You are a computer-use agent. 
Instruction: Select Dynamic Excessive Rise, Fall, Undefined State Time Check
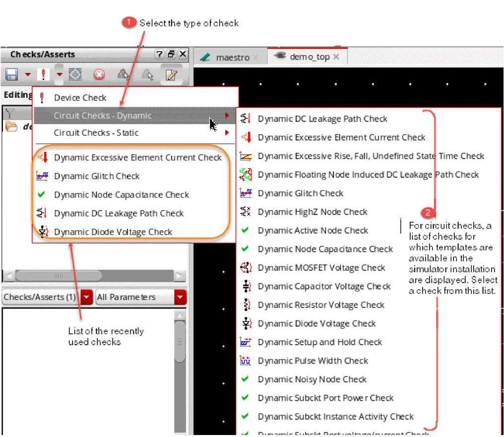point(369,156)
